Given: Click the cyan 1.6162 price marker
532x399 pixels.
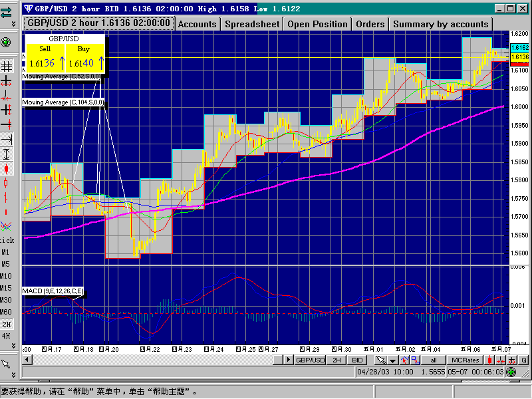Looking at the screenshot, I should (x=519, y=47).
